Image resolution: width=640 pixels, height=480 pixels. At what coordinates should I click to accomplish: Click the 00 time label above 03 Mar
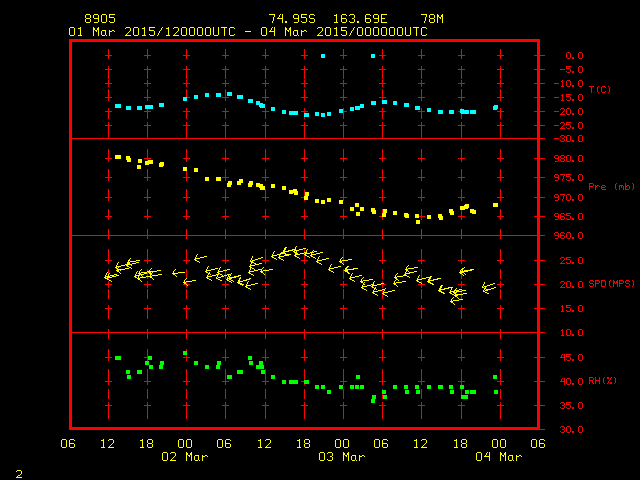342,444
